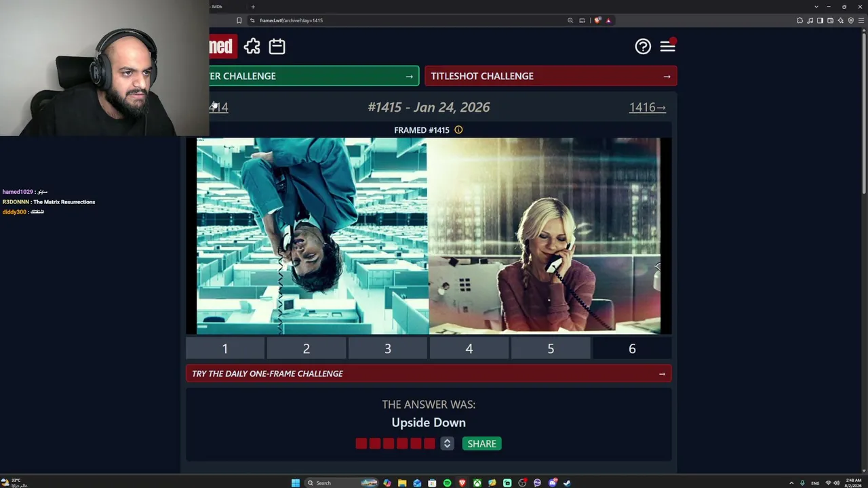Select frame 5 tab
This screenshot has height=488, width=868.
[551, 348]
